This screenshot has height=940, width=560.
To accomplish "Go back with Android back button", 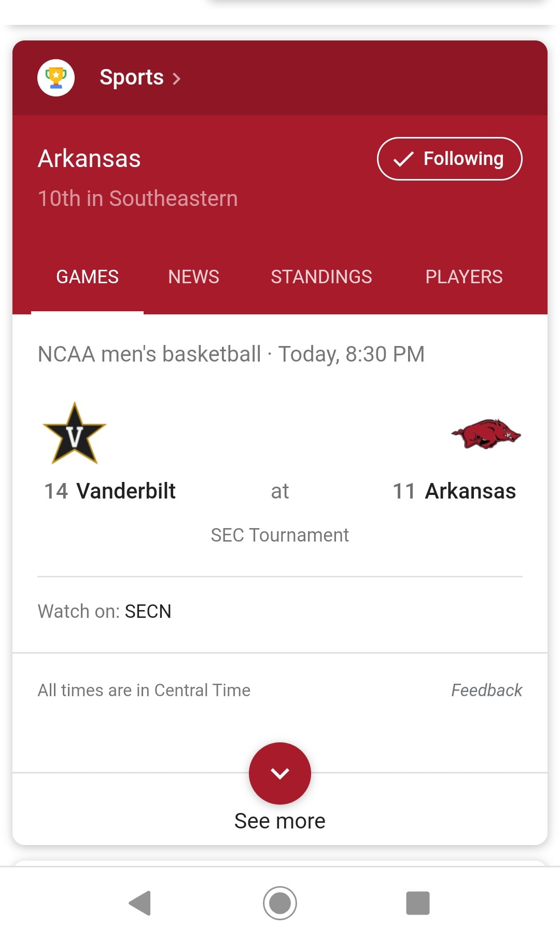I will pos(140,903).
